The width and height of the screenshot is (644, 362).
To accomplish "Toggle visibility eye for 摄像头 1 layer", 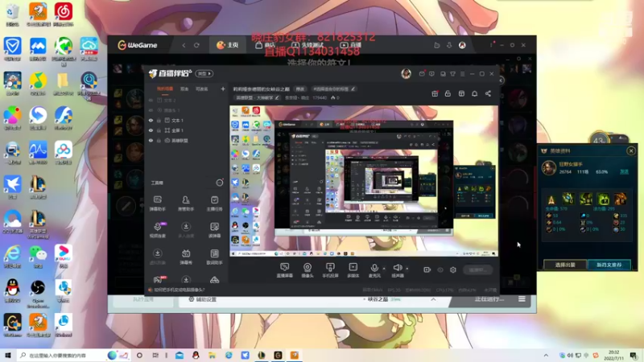I will pos(151,110).
